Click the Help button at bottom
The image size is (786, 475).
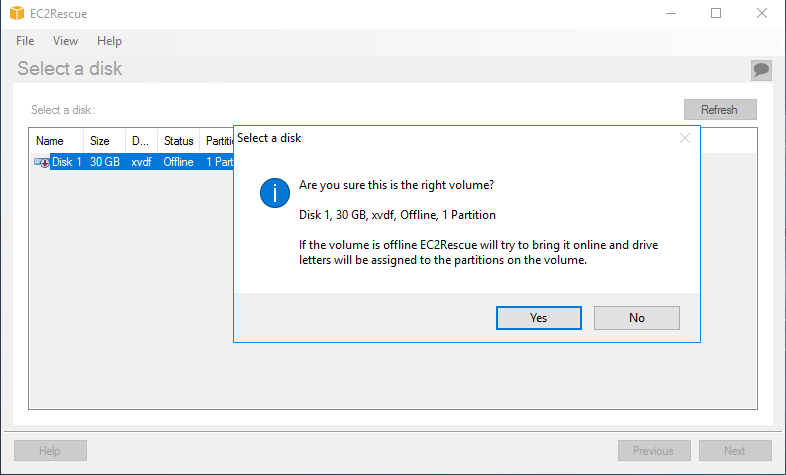point(50,450)
